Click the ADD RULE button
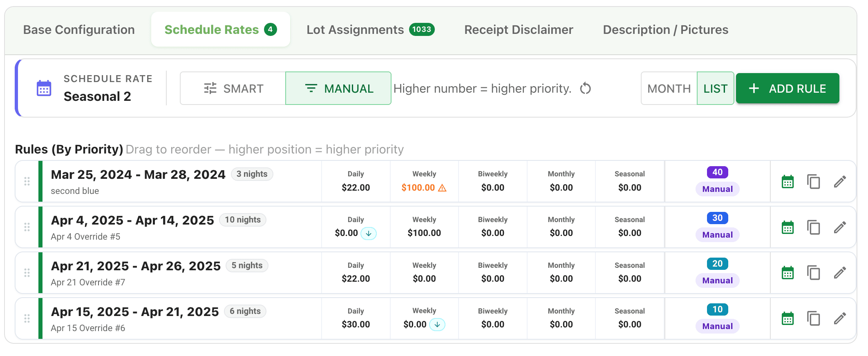 tap(787, 88)
